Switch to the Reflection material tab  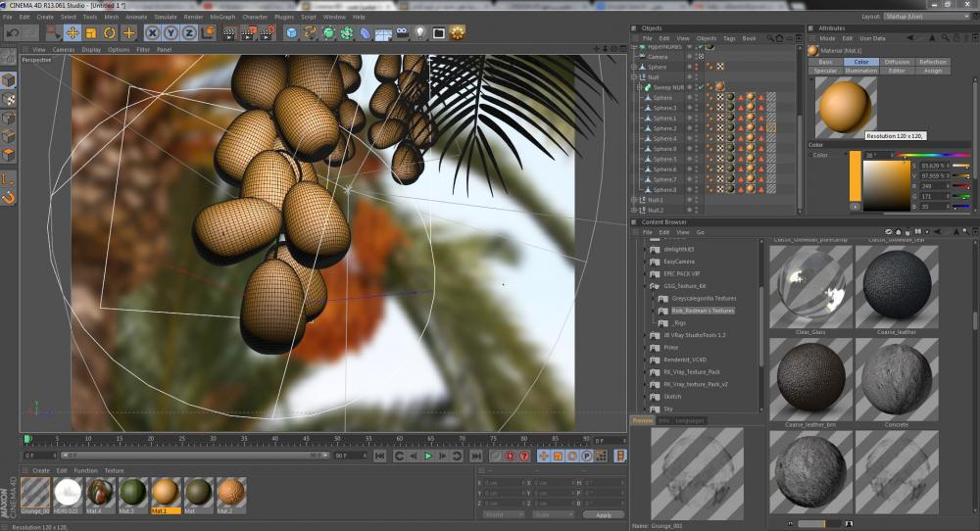point(932,62)
